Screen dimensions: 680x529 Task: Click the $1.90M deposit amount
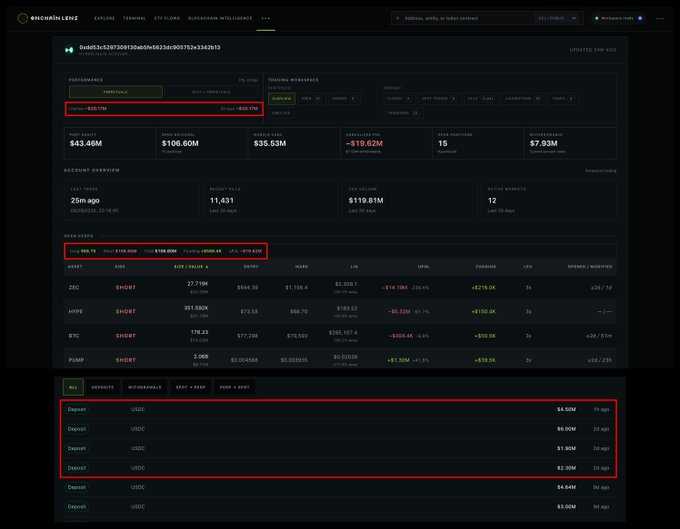566,448
